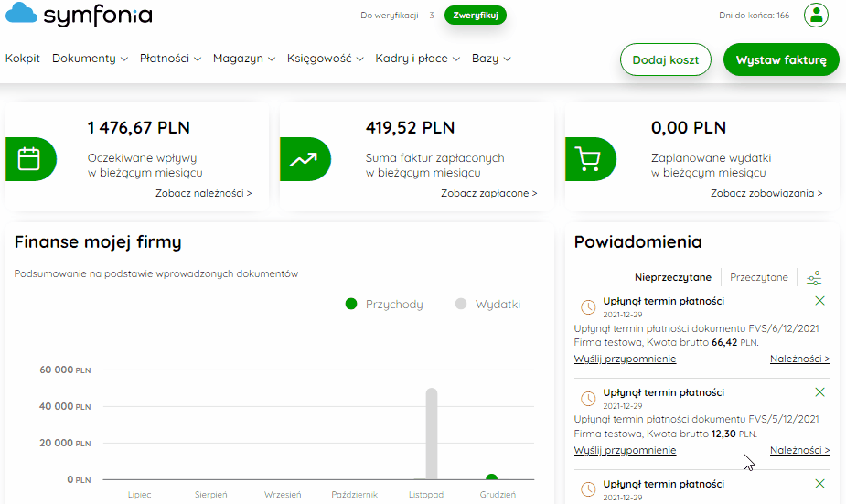Click the green Grudzień income bar
The width and height of the screenshot is (846, 504).
[x=491, y=477]
